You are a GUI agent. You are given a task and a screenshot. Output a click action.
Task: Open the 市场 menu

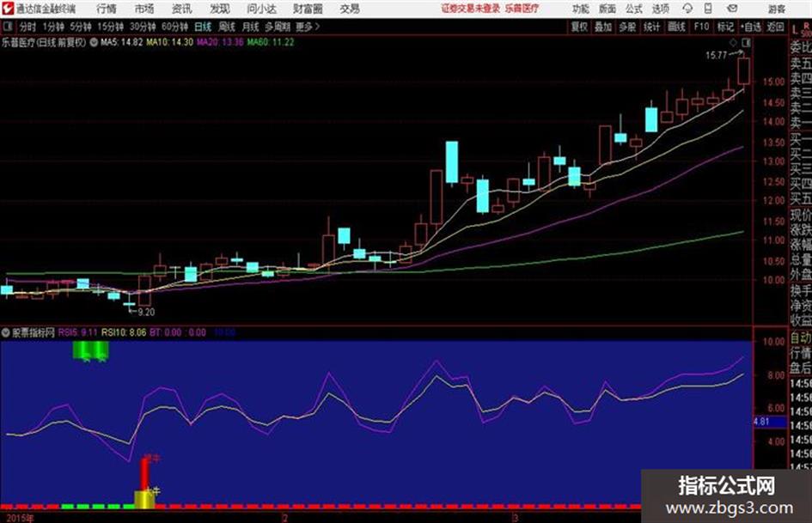(x=144, y=9)
